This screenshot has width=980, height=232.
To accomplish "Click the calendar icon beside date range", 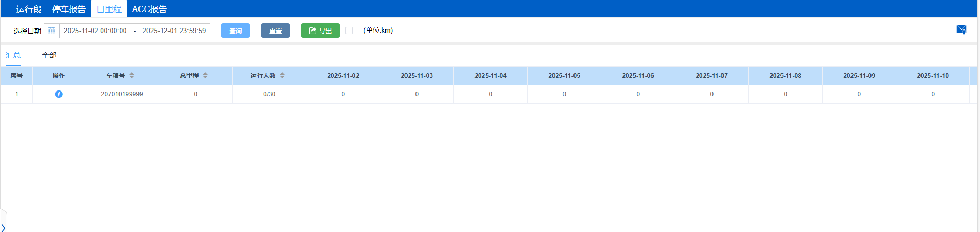I will click(x=52, y=31).
